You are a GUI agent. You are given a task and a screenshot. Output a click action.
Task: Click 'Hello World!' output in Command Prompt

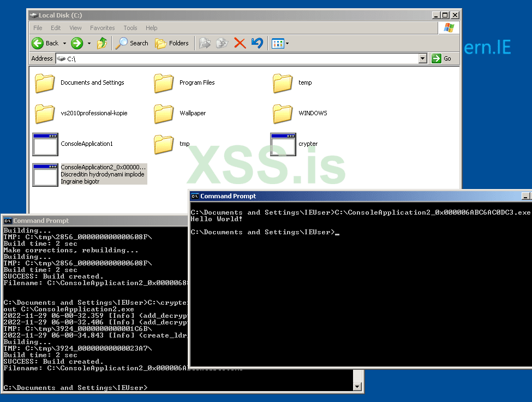217,219
